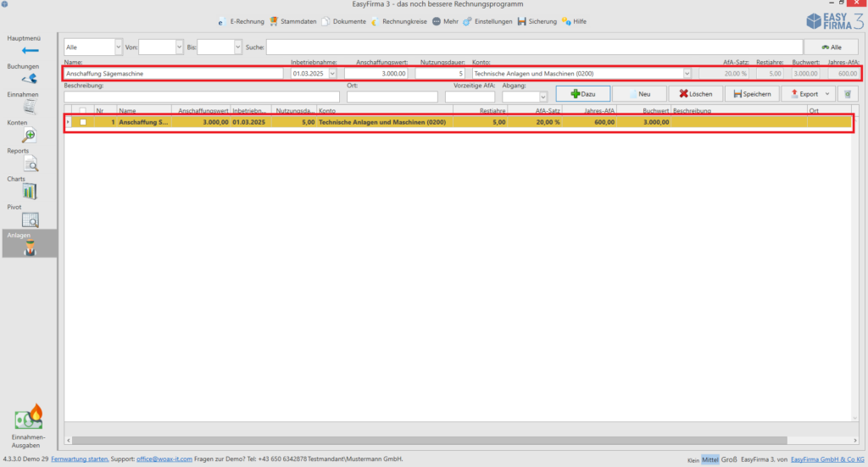Click the Fernwartung starten link
The height and width of the screenshot is (467, 868).
click(x=79, y=459)
